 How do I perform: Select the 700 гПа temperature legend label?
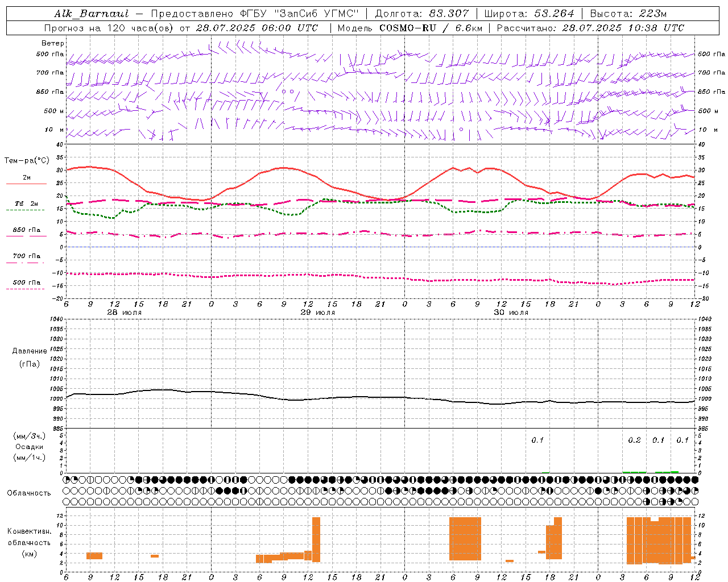[x=27, y=256]
